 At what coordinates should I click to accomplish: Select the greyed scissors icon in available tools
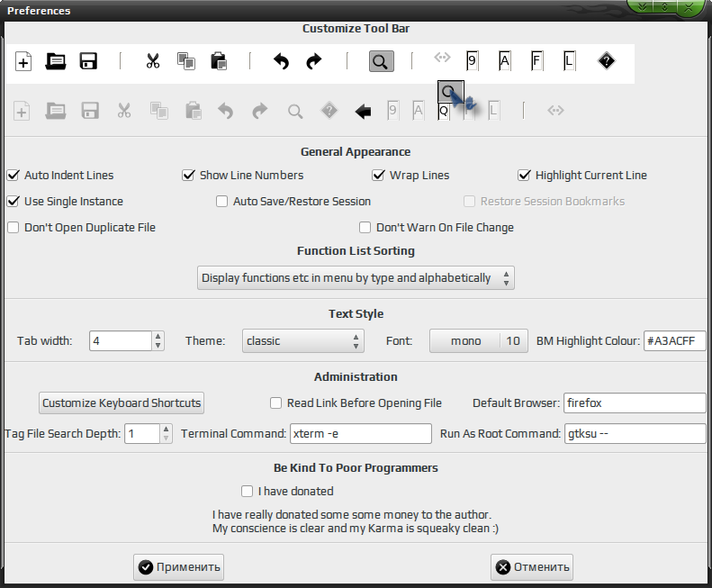coord(124,111)
